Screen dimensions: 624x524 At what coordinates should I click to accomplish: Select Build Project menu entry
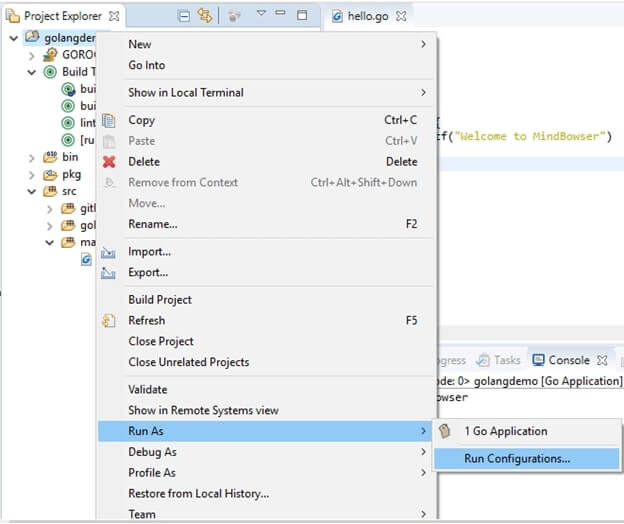click(x=160, y=300)
